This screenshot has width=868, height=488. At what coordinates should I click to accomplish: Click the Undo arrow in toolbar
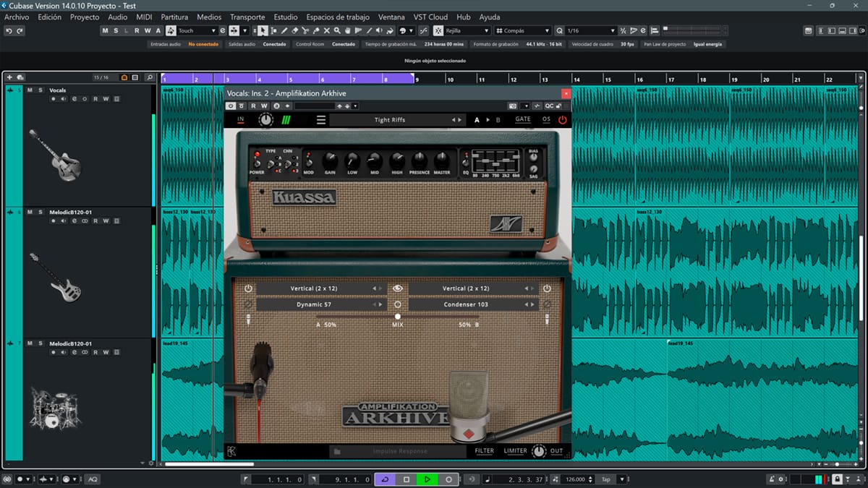pyautogui.click(x=9, y=30)
